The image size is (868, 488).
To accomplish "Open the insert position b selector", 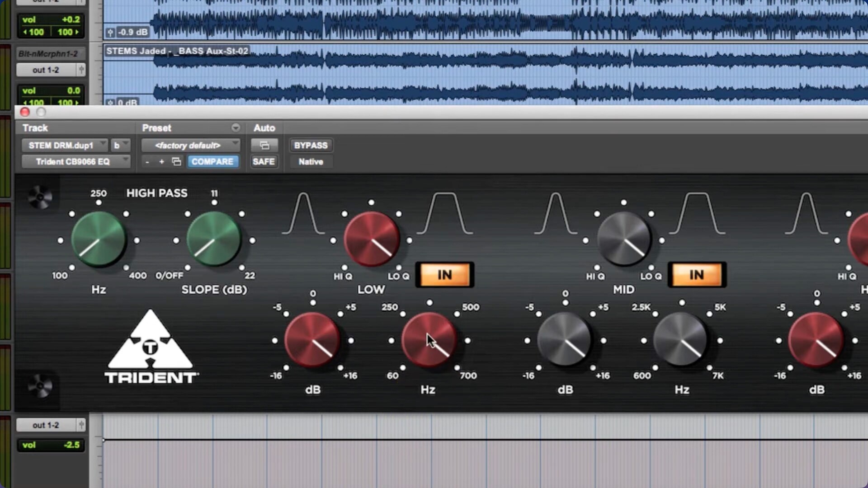I will [x=120, y=145].
